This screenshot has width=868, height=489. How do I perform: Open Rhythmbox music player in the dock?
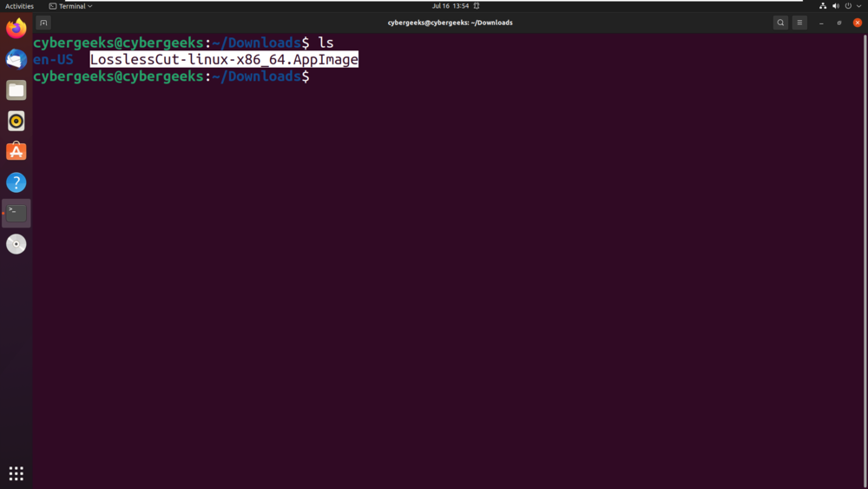pos(16,121)
